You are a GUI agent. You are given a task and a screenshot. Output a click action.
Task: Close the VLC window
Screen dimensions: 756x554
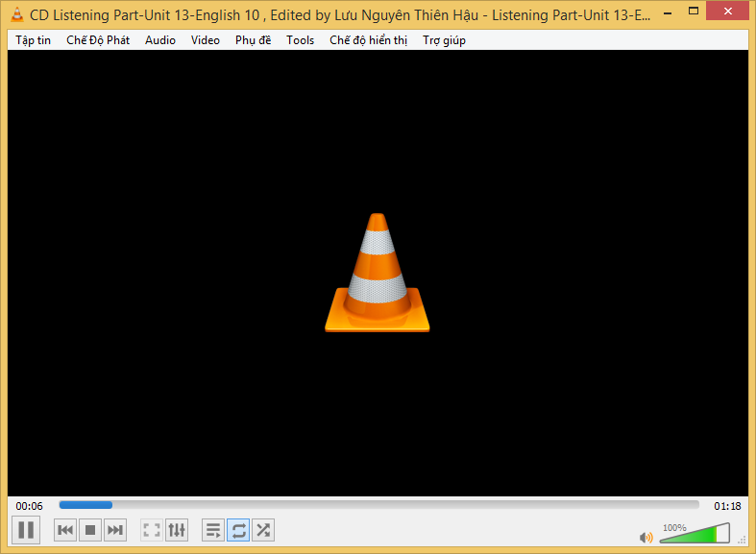point(727,11)
